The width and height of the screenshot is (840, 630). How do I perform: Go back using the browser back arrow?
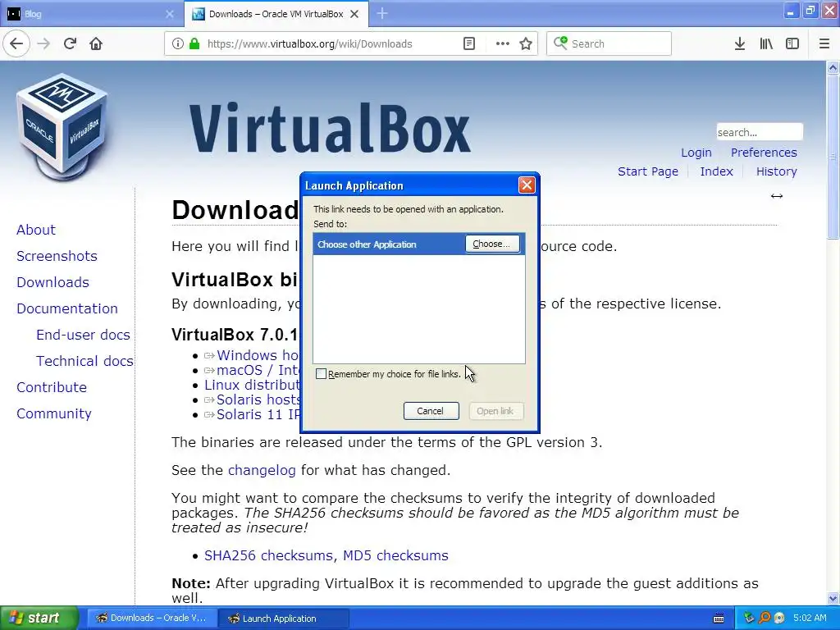pos(16,44)
